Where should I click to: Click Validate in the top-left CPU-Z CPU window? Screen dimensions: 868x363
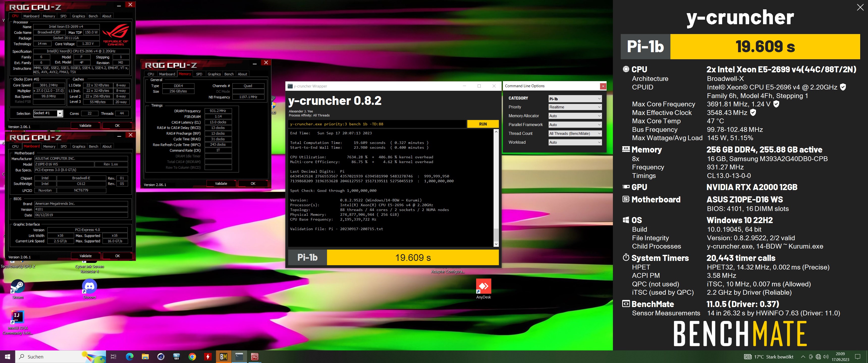(85, 126)
